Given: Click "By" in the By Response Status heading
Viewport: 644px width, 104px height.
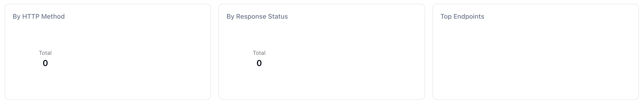Looking at the screenshot, I should point(230,17).
